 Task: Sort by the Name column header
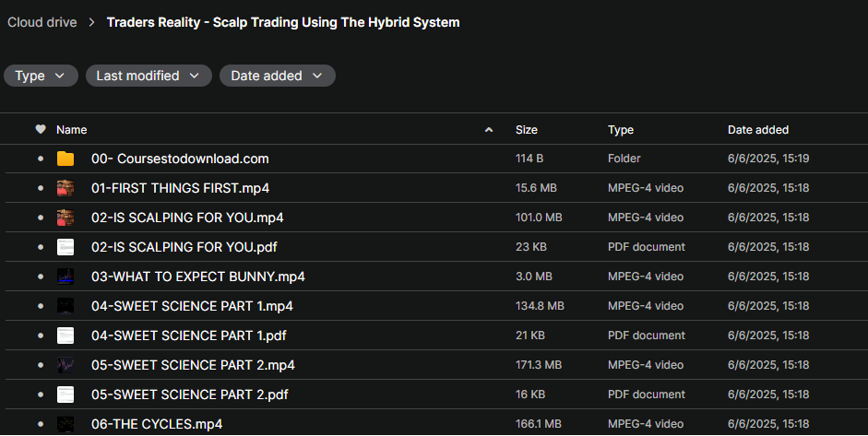[71, 129]
